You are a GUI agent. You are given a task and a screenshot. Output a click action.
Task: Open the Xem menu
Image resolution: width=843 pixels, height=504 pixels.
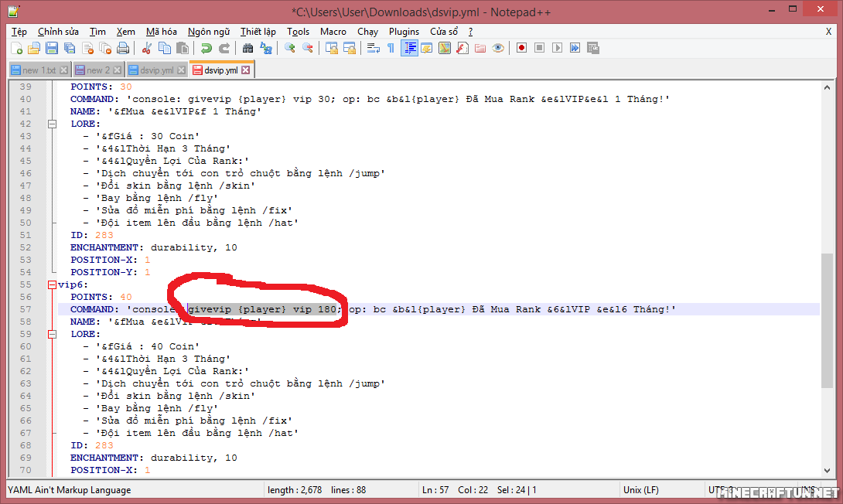(x=126, y=32)
